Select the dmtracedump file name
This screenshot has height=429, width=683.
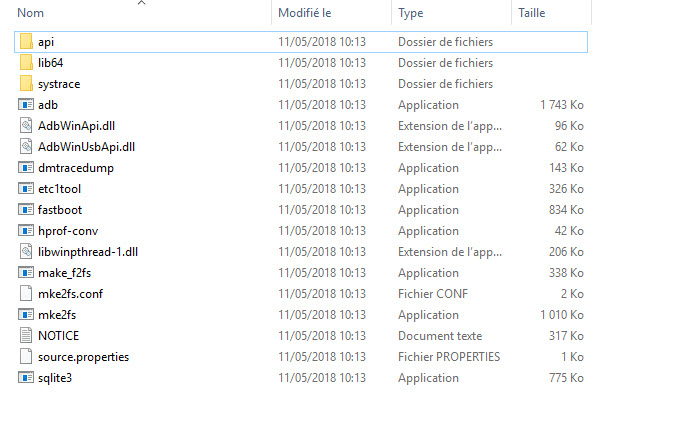pos(76,168)
